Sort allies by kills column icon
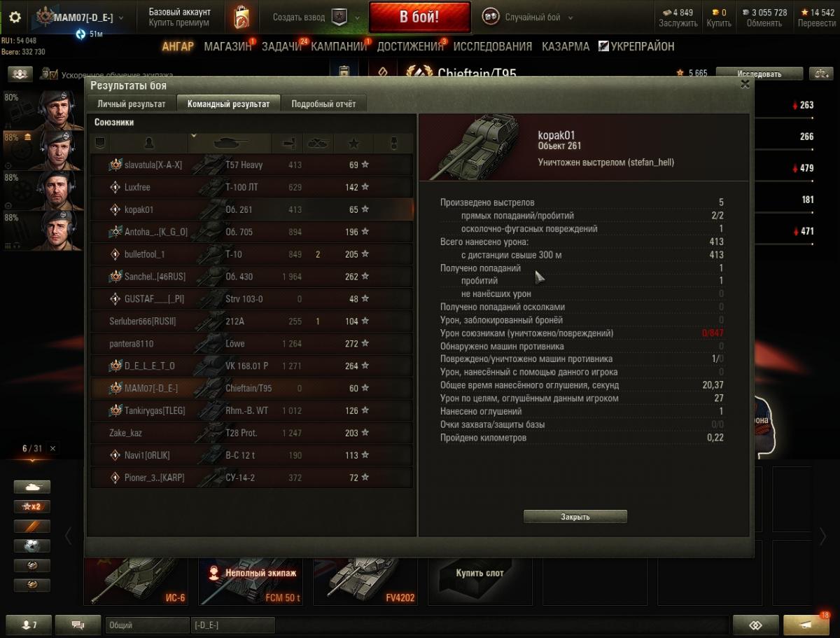Image resolution: width=840 pixels, height=638 pixels. pyautogui.click(x=318, y=143)
